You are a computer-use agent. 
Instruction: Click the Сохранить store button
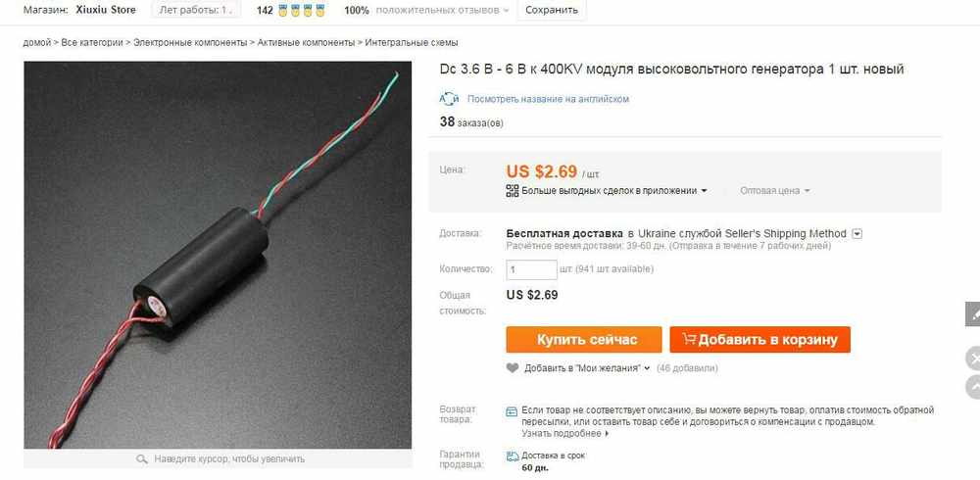551,10
